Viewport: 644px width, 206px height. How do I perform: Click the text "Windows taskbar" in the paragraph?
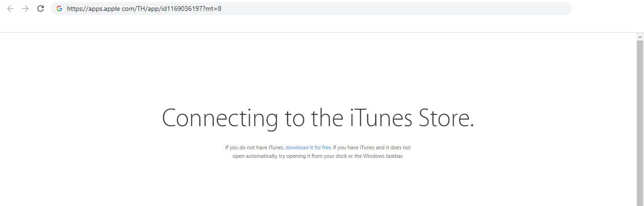click(382, 156)
